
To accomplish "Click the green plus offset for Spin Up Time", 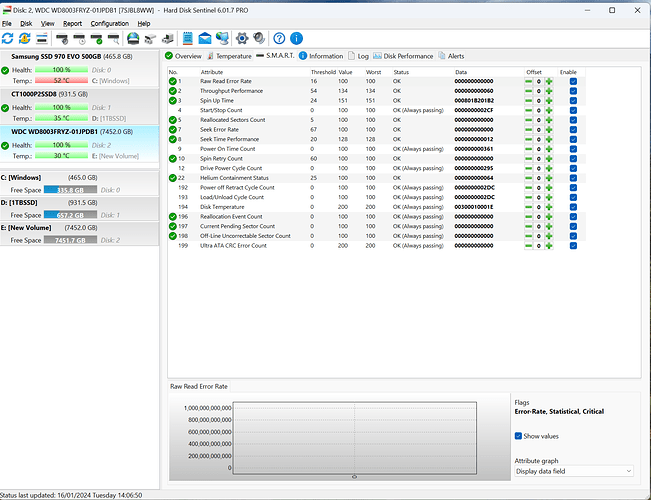I will (548, 101).
